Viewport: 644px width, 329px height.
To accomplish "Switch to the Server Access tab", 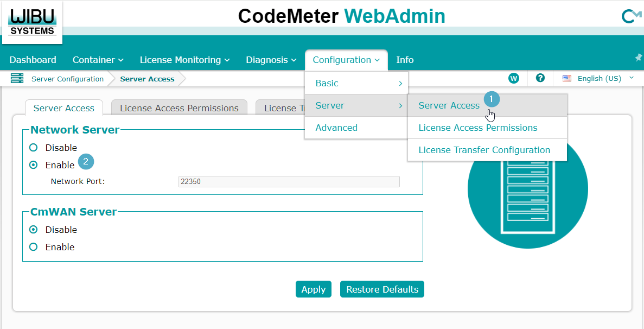I will (x=64, y=108).
